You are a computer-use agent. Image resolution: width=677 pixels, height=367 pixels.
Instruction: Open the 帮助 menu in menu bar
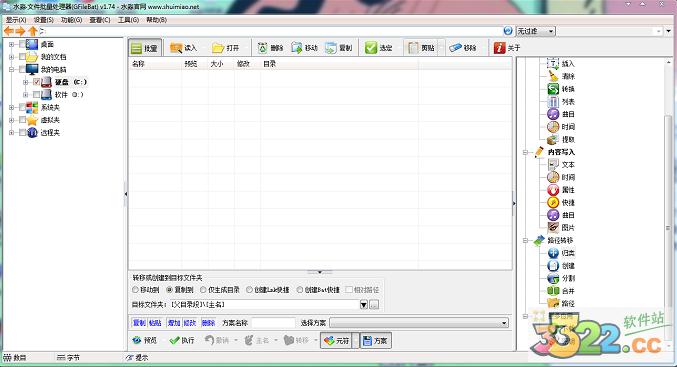click(x=156, y=20)
